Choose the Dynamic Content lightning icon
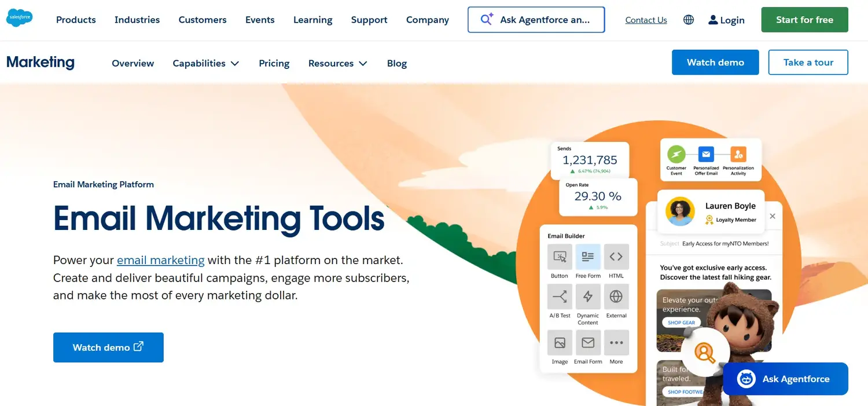The image size is (868, 406). point(588,297)
